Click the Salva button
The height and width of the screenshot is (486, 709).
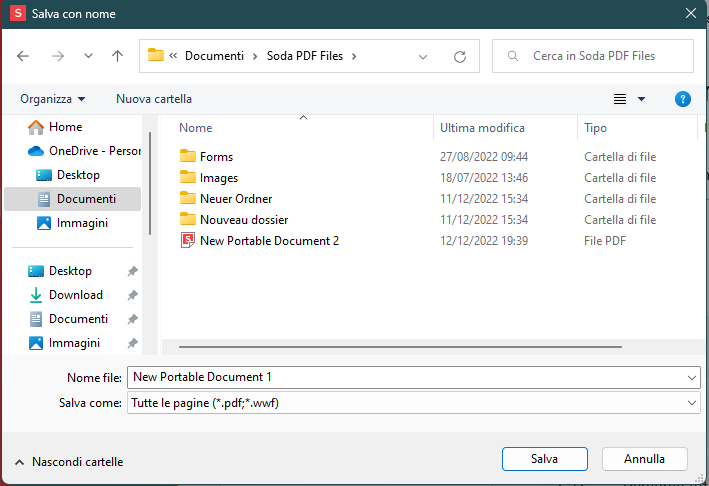(544, 459)
